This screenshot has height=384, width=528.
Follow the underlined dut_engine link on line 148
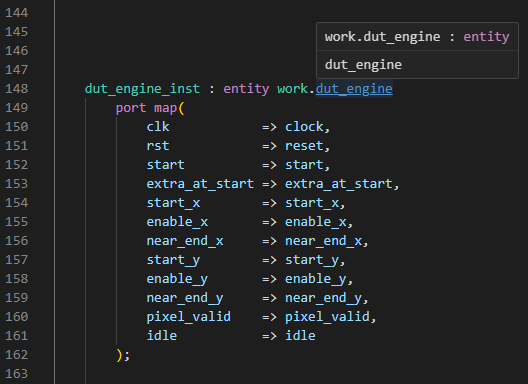coord(354,89)
